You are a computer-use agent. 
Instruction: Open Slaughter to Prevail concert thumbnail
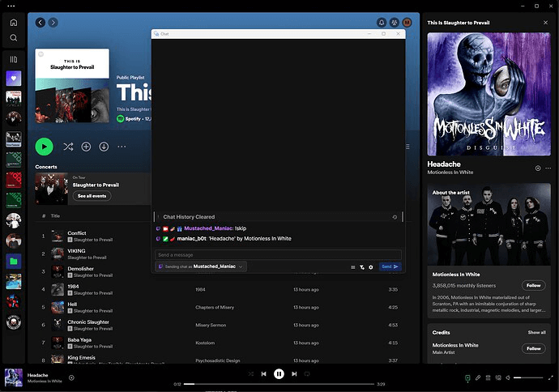coord(51,189)
